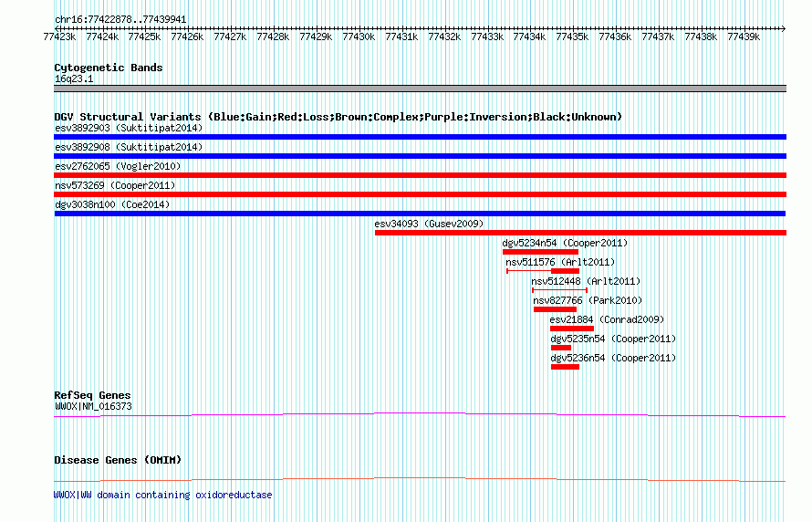The image size is (812, 522).
Task: Click the red loss bar for esv2762065
Action: click(x=420, y=175)
